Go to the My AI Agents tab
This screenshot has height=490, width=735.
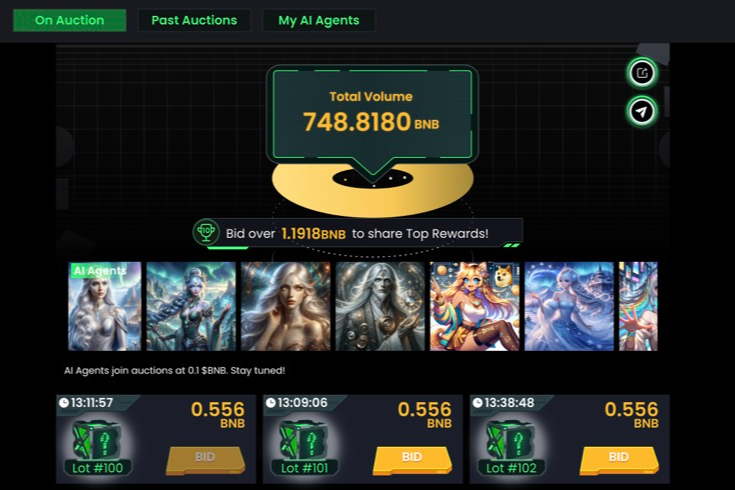tap(319, 20)
